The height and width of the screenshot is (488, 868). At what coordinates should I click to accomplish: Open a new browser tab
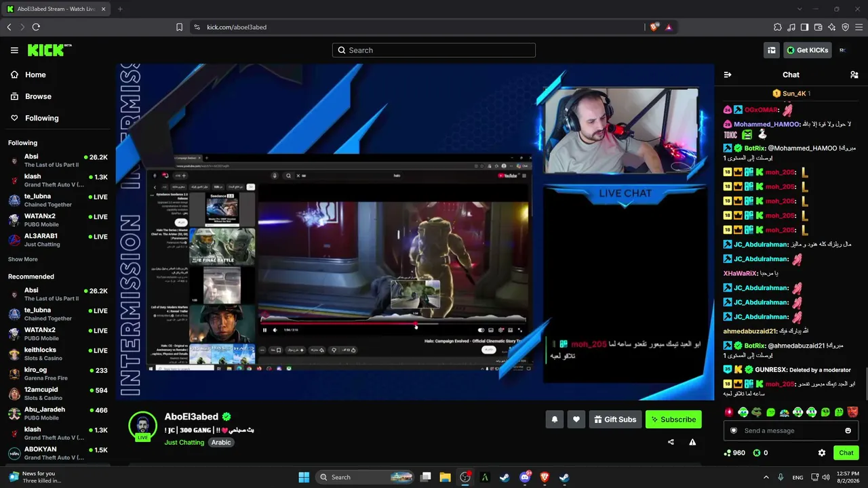120,9
